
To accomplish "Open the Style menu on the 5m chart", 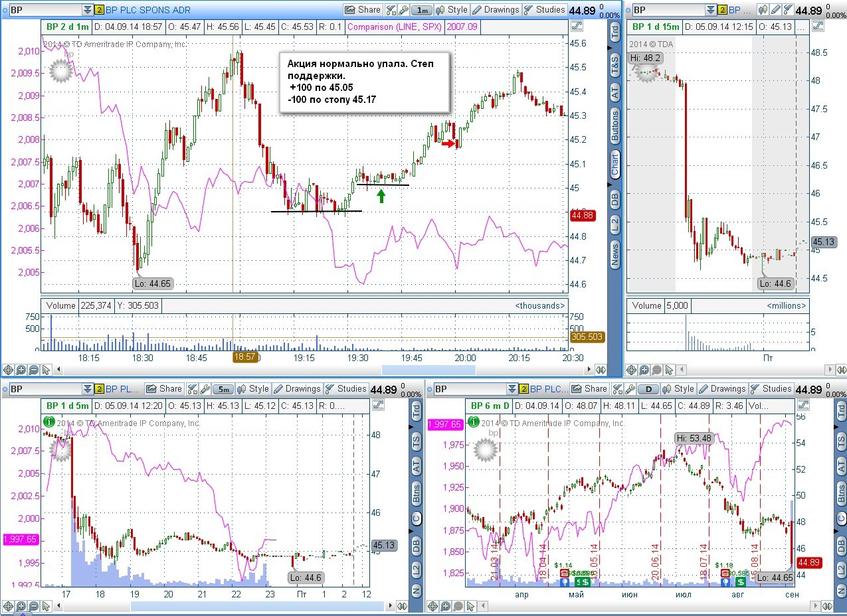I will coord(253,389).
